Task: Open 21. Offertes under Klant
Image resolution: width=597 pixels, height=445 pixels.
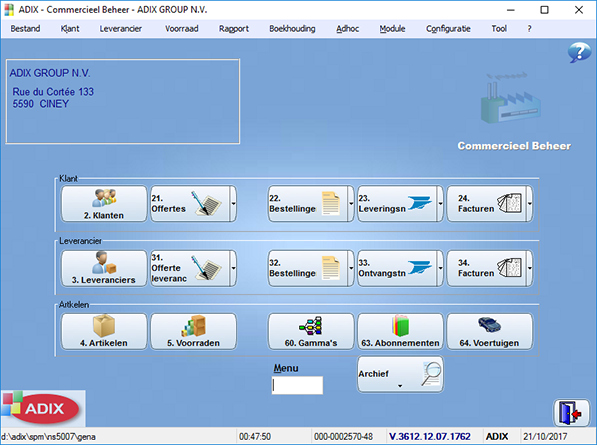Action: [190, 204]
